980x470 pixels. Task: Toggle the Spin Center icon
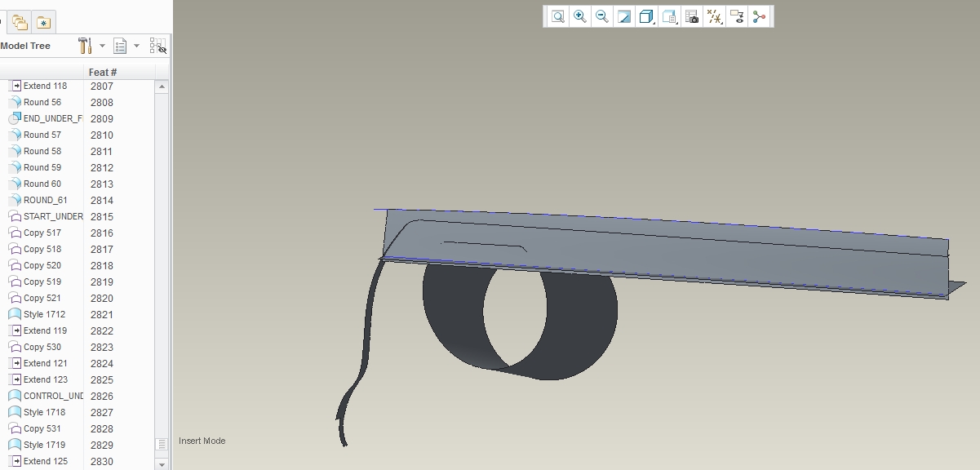760,16
